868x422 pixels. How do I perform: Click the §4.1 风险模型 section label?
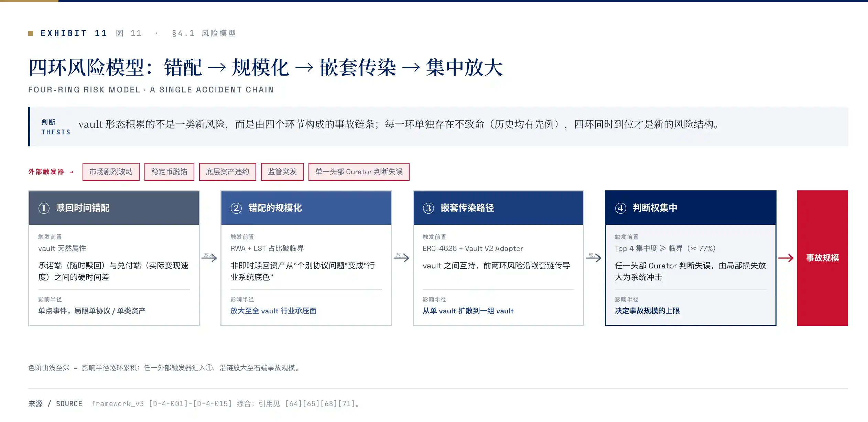pos(204,33)
